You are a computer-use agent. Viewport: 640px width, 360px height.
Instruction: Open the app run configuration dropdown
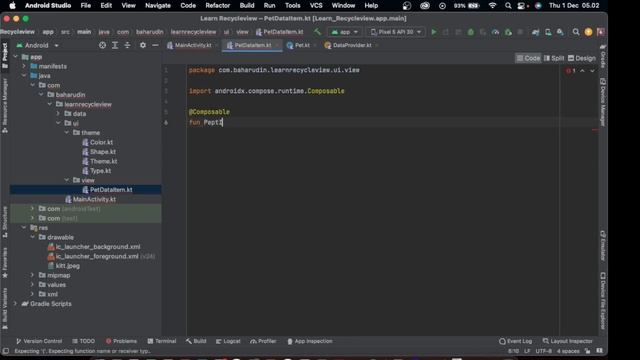pyautogui.click(x=345, y=32)
